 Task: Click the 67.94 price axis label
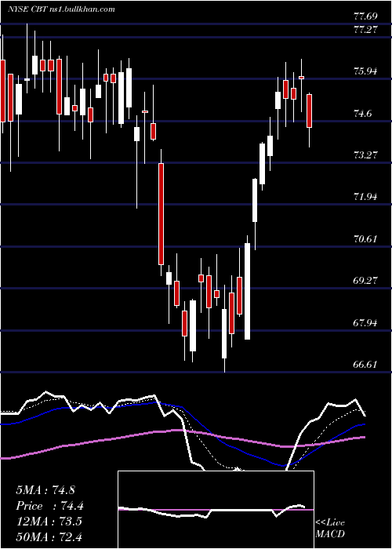365,323
